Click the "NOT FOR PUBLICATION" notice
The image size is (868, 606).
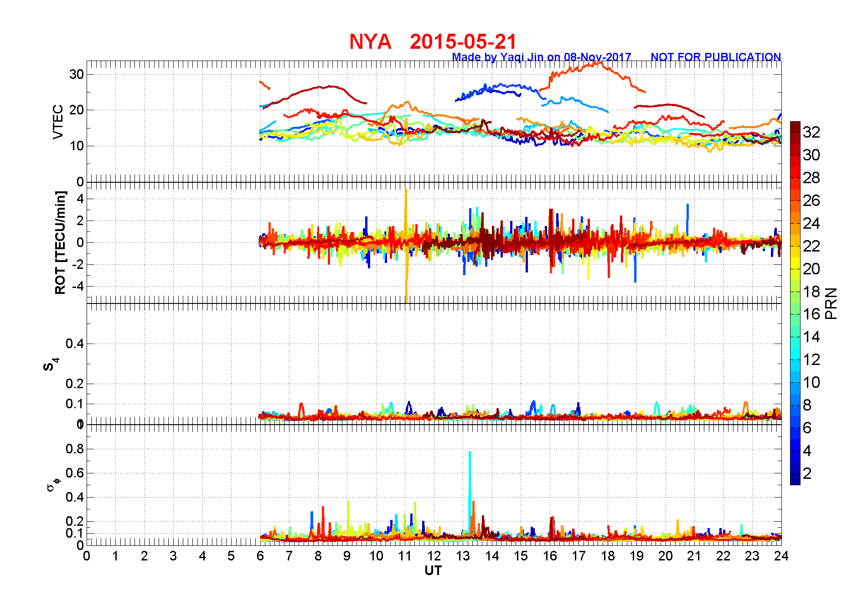pos(716,57)
